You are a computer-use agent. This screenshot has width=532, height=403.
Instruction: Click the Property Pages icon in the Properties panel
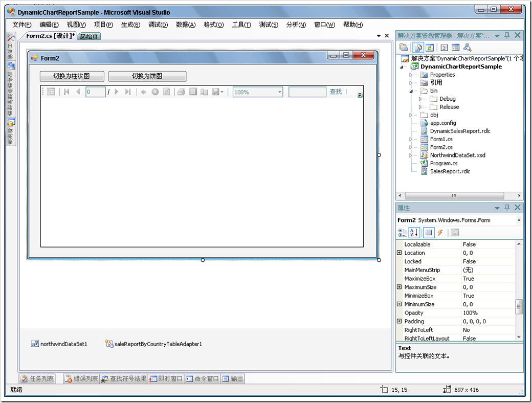[x=455, y=233]
